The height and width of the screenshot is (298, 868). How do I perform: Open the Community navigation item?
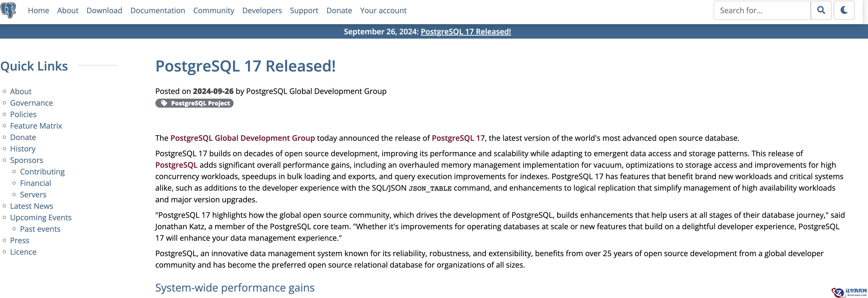(214, 10)
